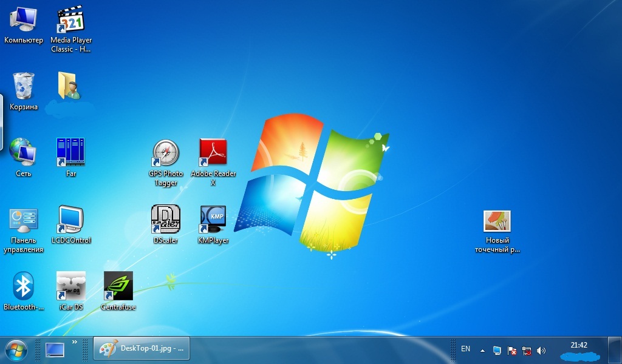The height and width of the screenshot is (364, 622).
Task: Open the Компьютер desktop icon
Action: point(23,21)
